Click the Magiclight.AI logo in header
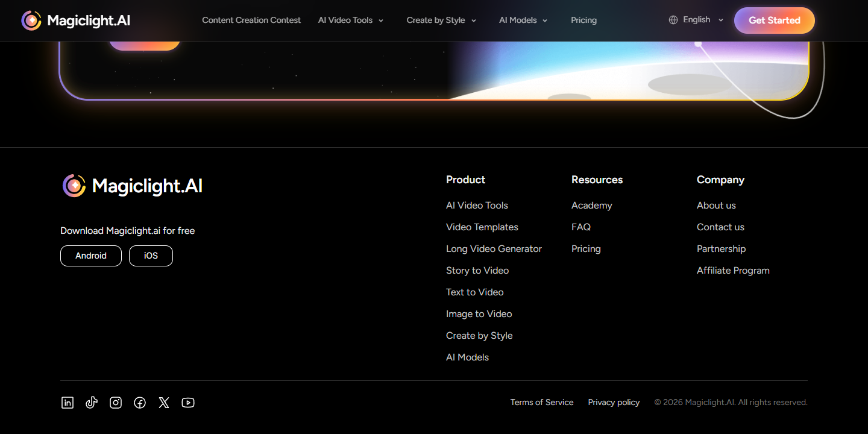Screen dimensions: 868x434 (x=76, y=20)
